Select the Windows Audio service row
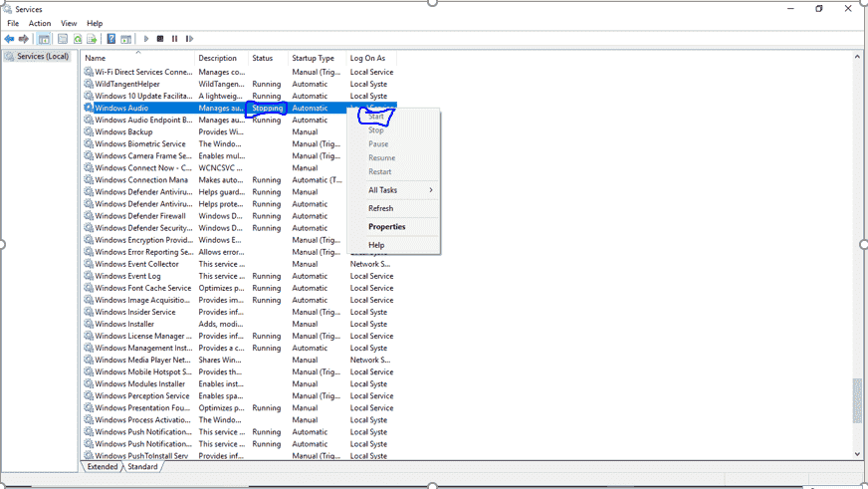 tap(240, 108)
